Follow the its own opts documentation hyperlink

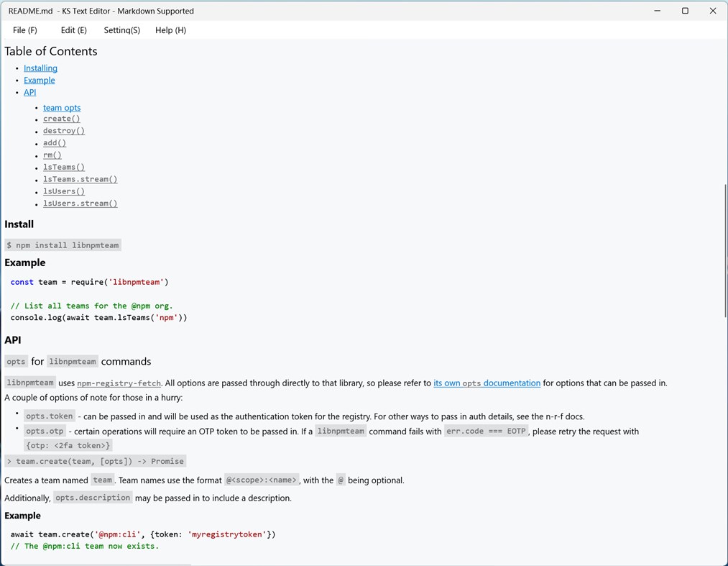click(x=487, y=383)
